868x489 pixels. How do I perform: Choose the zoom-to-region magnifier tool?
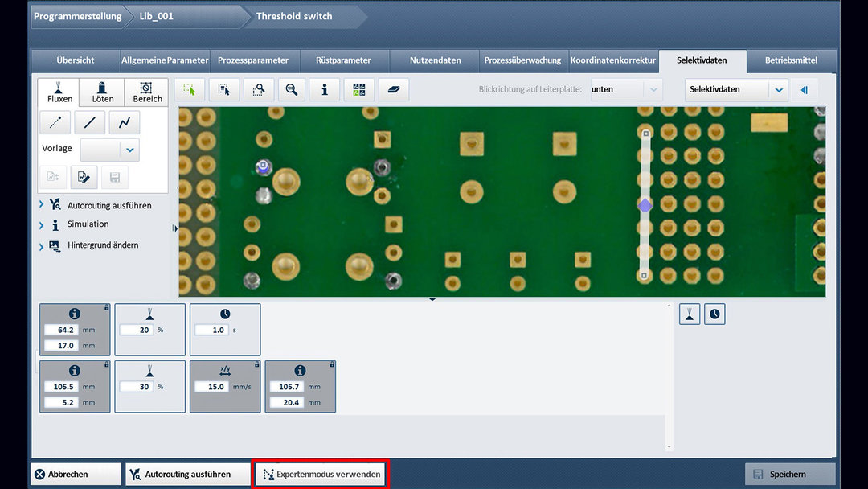pyautogui.click(x=259, y=89)
